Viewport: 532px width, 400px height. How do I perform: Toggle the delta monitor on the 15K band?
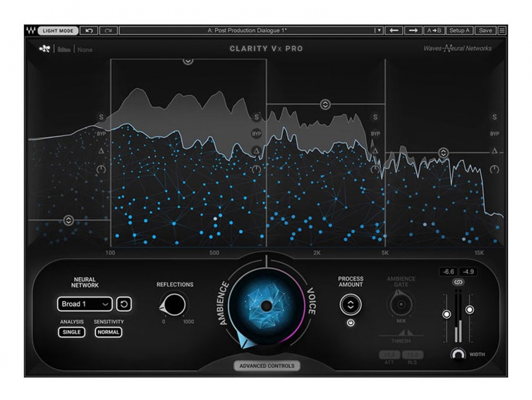(x=494, y=151)
